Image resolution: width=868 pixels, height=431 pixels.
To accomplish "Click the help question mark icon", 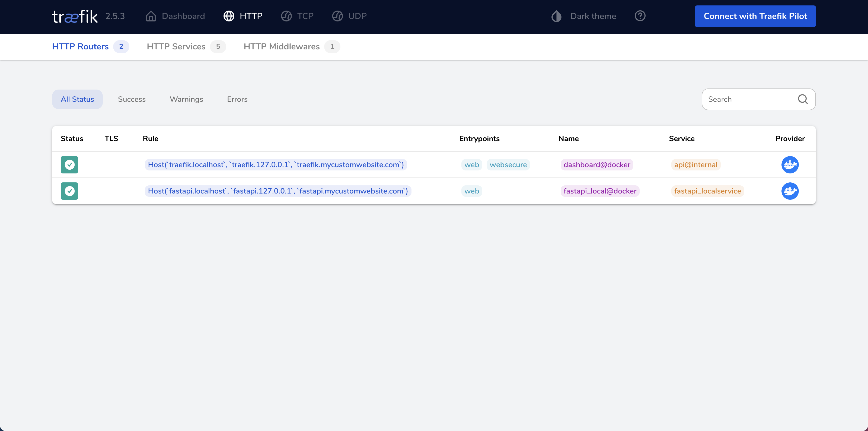I will pyautogui.click(x=640, y=16).
